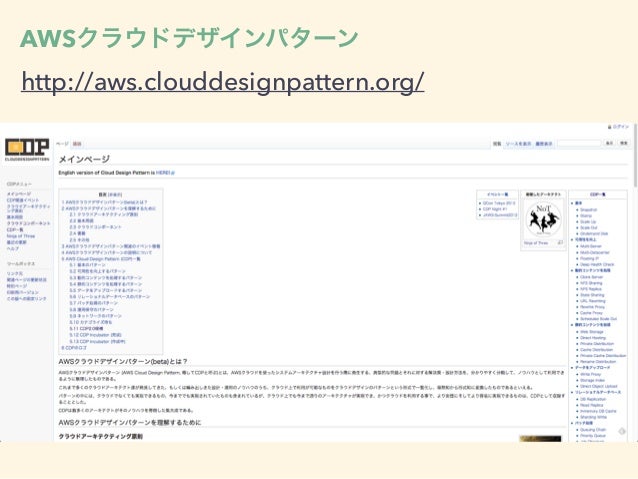Click the NoT Ninja of Three thumbnail image

[544, 219]
